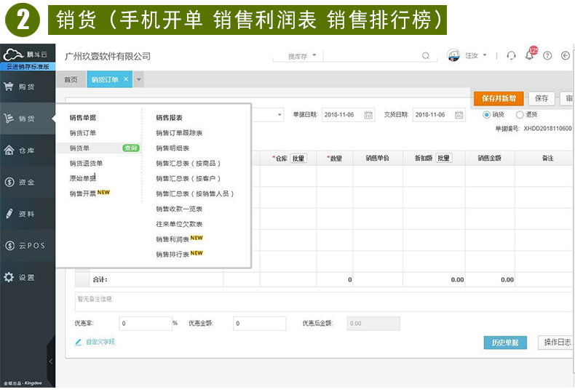Close the 销货订单 tab

click(x=126, y=79)
